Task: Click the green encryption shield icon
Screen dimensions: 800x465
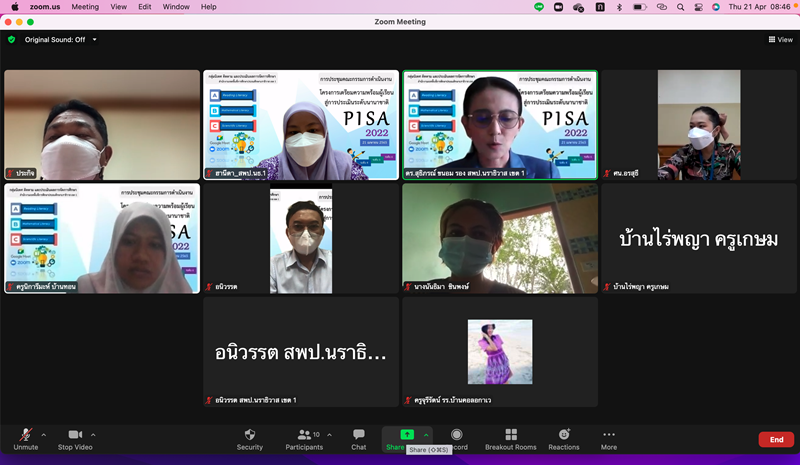Action: (12, 40)
